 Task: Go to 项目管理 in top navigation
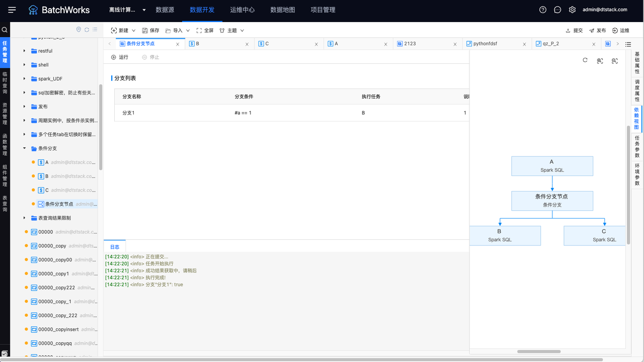[x=323, y=10]
